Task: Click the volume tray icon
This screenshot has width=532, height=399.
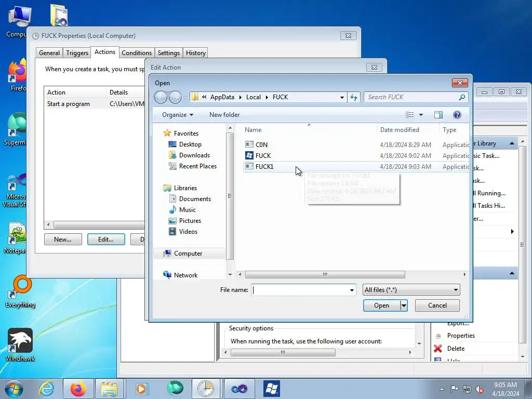Action: (480, 389)
